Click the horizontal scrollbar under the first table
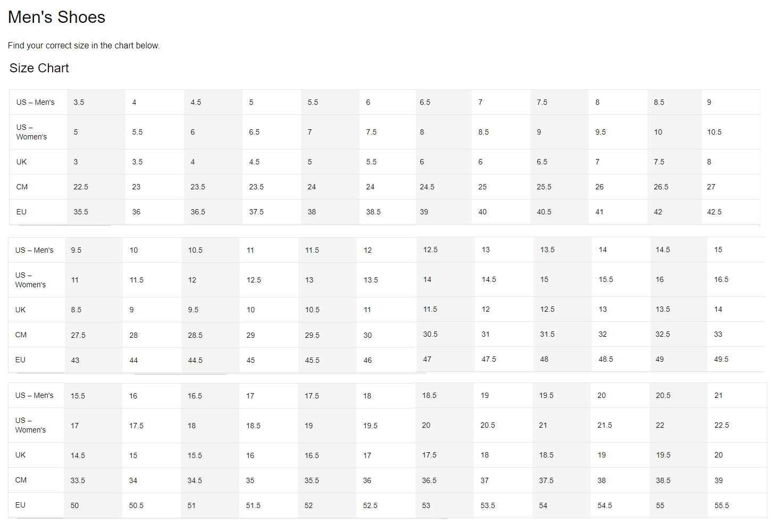777x532 pixels. [64, 225]
